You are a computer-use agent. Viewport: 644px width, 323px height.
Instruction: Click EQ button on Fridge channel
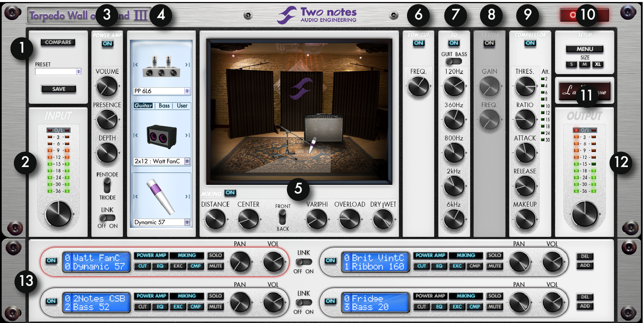(439, 307)
